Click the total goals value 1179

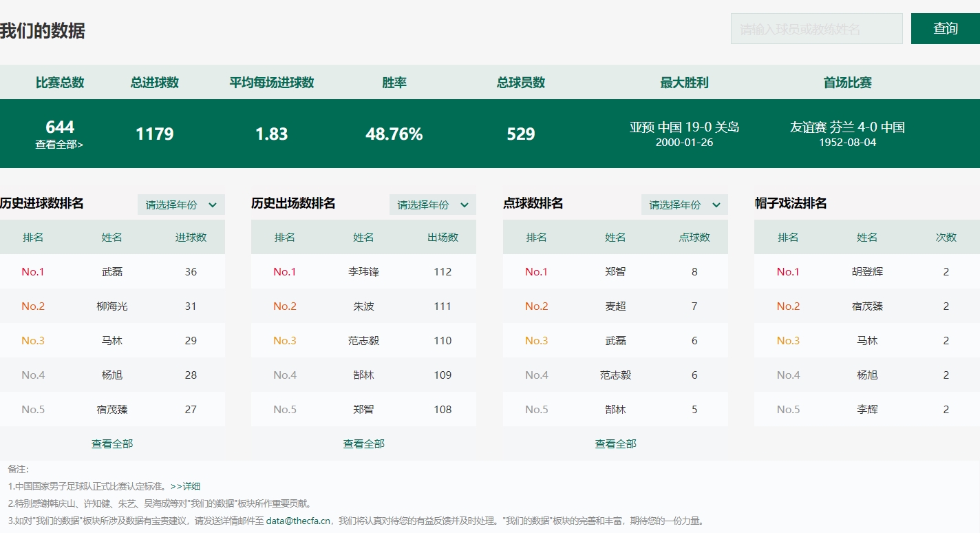coord(155,134)
